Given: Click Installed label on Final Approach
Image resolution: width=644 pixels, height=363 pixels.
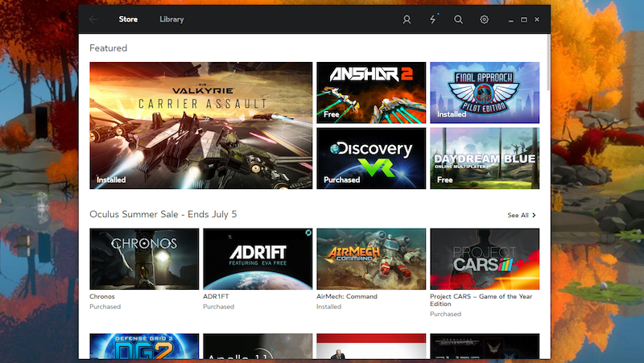Looking at the screenshot, I should pyautogui.click(x=452, y=114).
